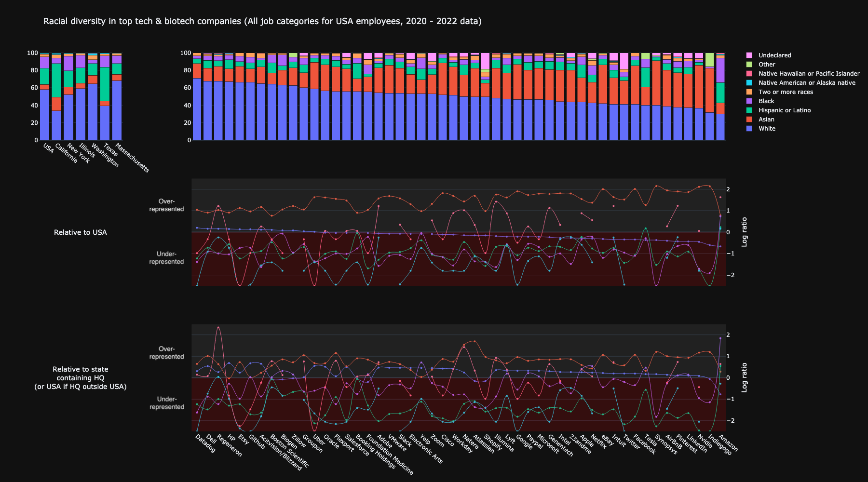The image size is (868, 482).
Task: Click the green Hispanic or Latino swatch
Action: [x=749, y=110]
